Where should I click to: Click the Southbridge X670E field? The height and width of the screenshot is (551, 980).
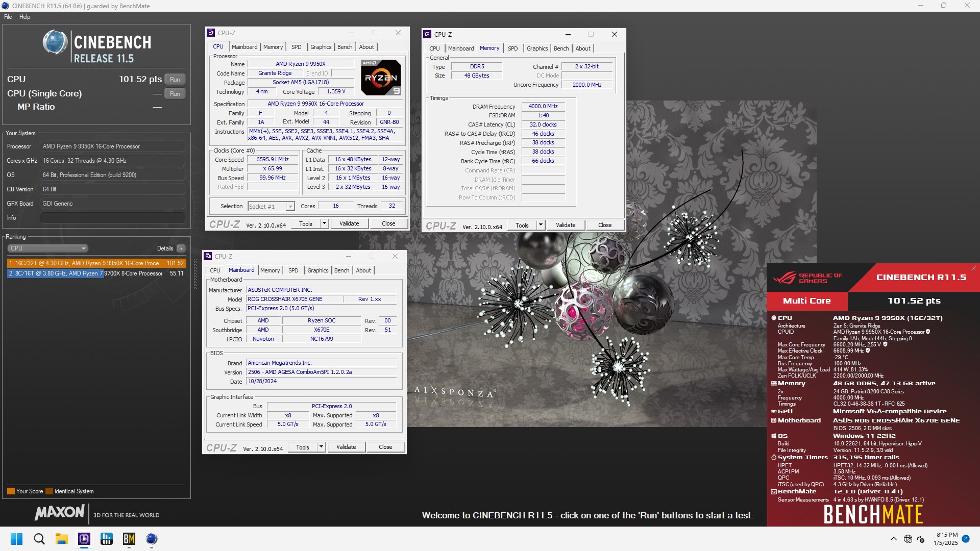pyautogui.click(x=322, y=330)
